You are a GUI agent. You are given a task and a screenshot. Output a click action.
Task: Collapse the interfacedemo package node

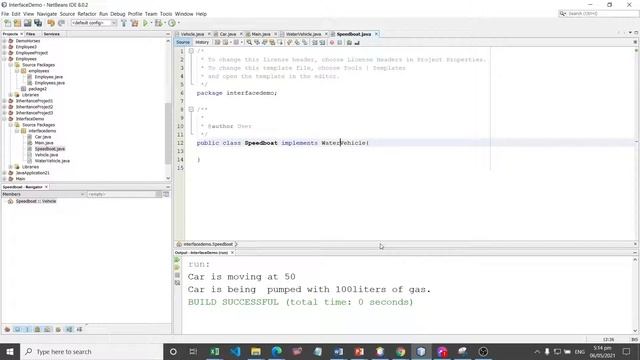click(17, 131)
